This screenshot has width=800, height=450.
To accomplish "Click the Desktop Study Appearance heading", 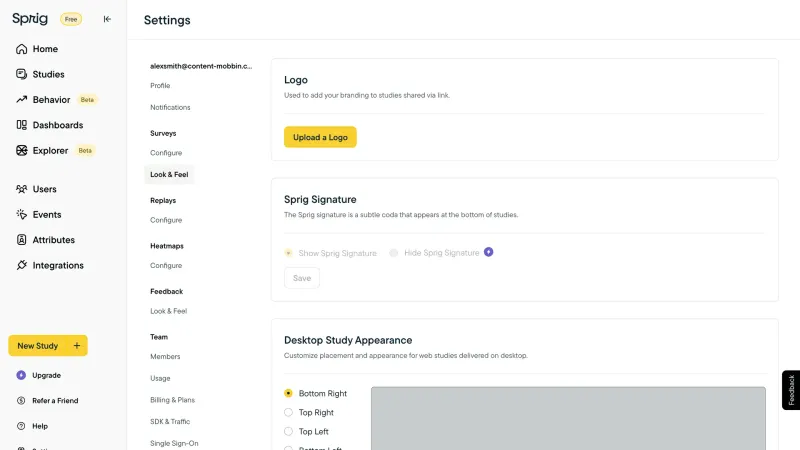I will pos(348,340).
